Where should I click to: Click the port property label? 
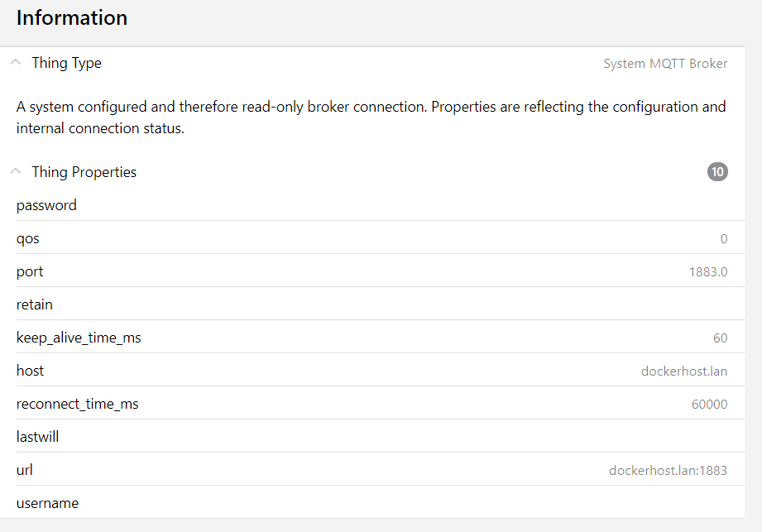point(30,271)
